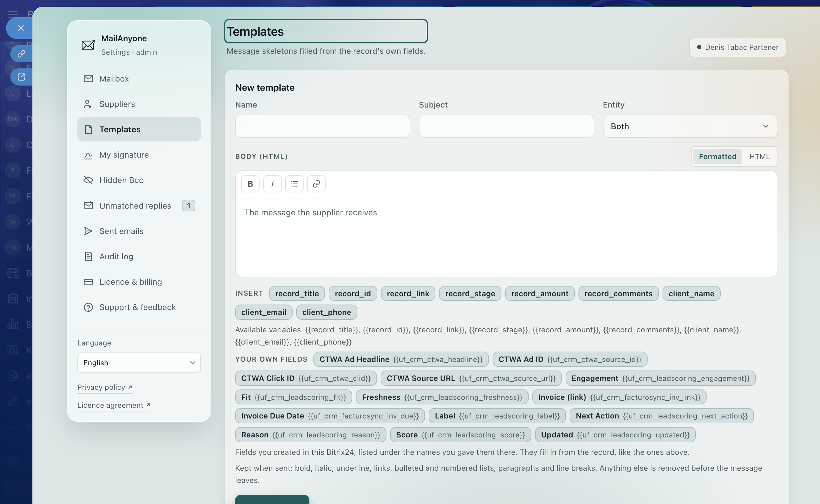Insert the record_amount variable

click(x=539, y=294)
